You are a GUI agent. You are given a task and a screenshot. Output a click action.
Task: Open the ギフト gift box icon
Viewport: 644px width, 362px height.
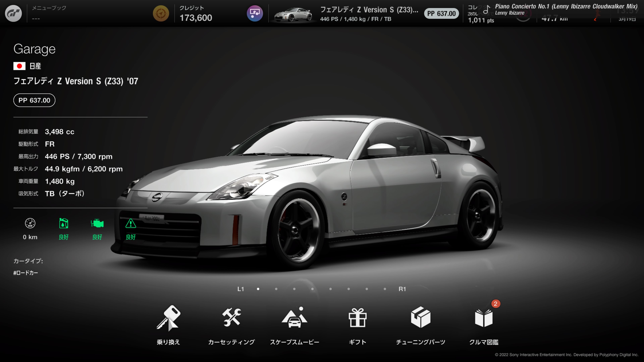coord(358,318)
